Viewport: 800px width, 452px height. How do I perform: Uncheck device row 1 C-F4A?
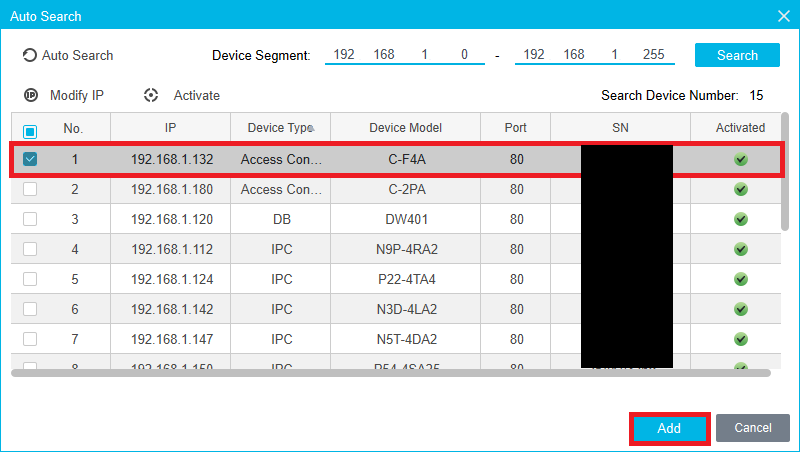tap(30, 159)
